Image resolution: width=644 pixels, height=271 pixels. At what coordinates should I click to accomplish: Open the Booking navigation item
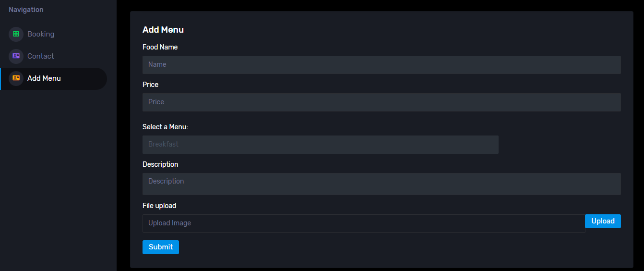click(x=41, y=34)
